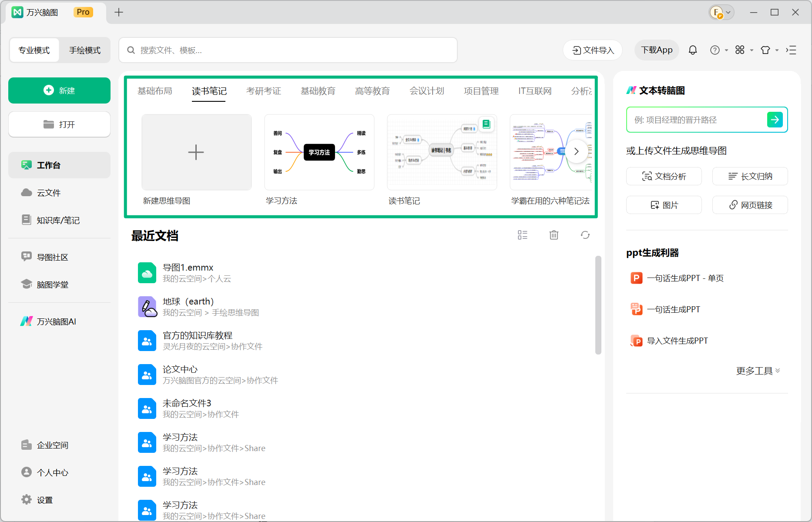Submit text-to-mindmap with green arrow
The width and height of the screenshot is (812, 522).
pyautogui.click(x=775, y=120)
